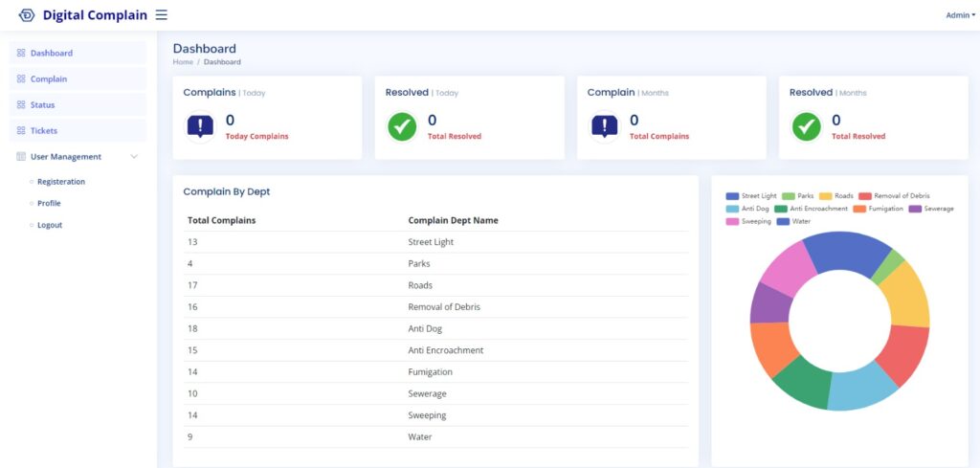
Task: Click the purple Sewerage donut segment
Action: coord(770,303)
